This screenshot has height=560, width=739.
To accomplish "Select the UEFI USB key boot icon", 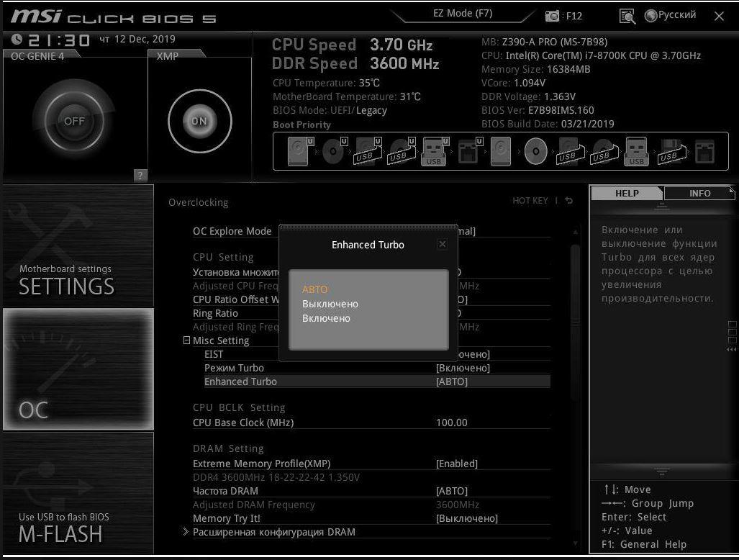I will click(x=435, y=151).
